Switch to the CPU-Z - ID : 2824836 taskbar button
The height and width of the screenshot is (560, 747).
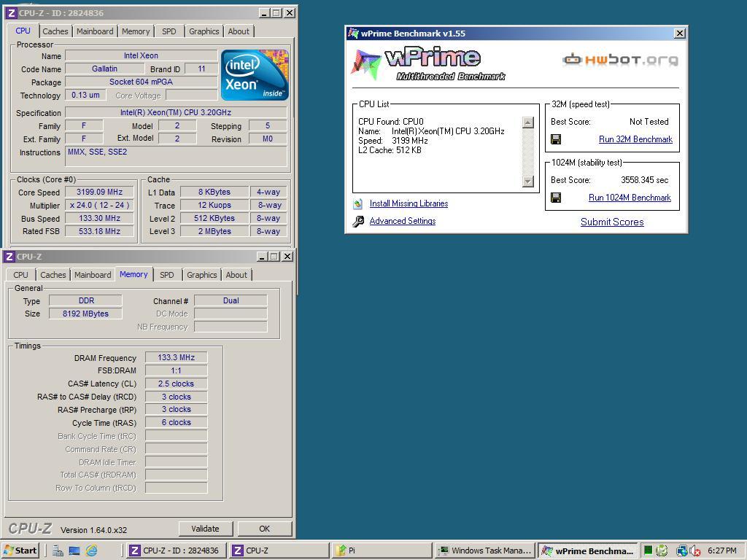[177, 551]
